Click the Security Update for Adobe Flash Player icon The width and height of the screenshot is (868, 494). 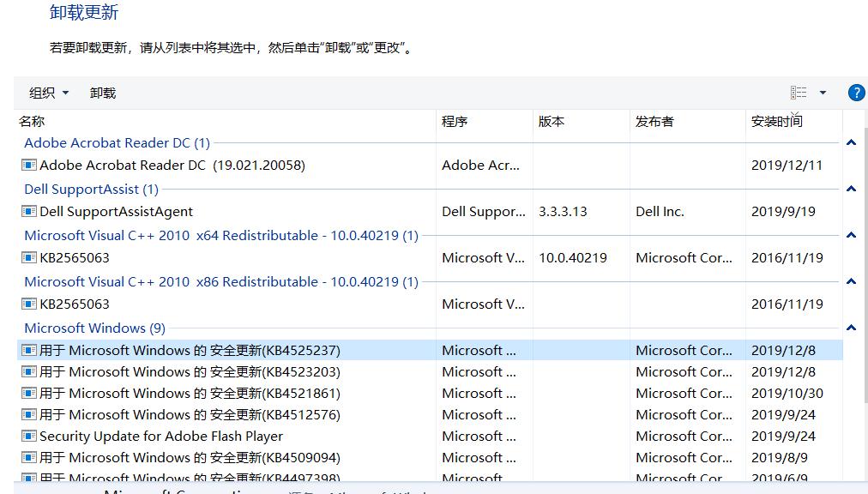pos(29,436)
